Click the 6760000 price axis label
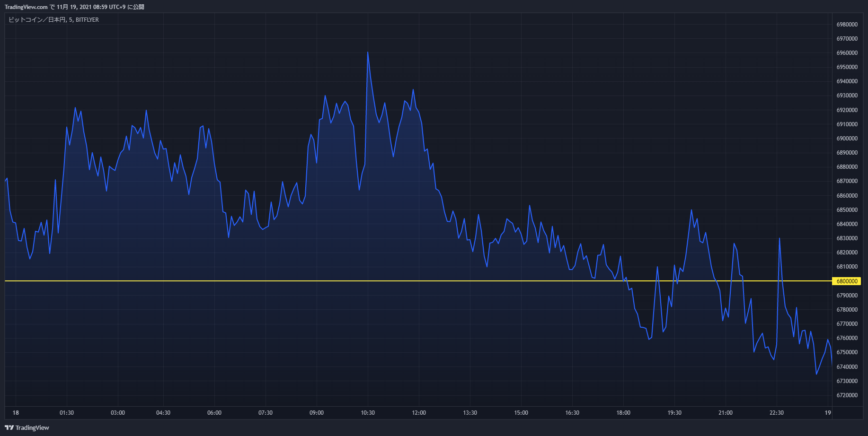The height and width of the screenshot is (436, 868). (x=847, y=338)
